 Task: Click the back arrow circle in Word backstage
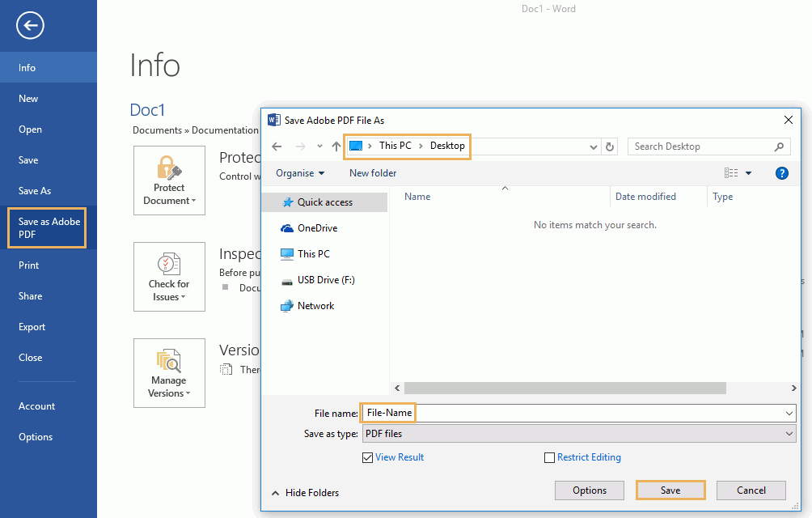30,25
